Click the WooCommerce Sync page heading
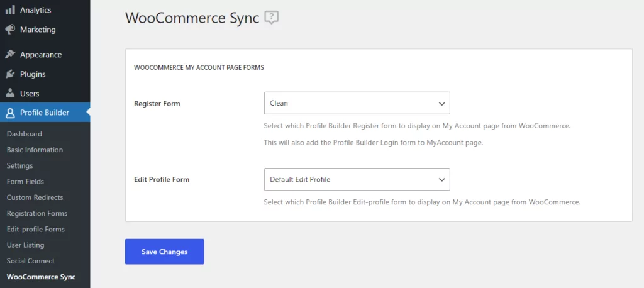 click(192, 18)
